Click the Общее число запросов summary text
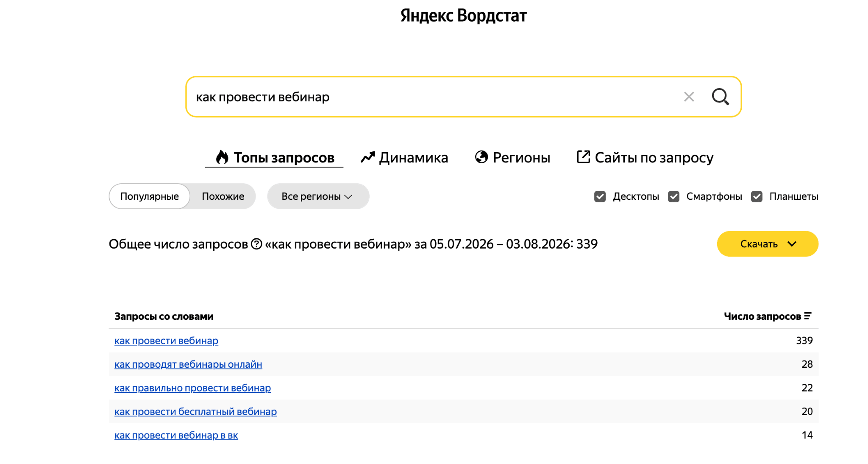The image size is (868, 464). (x=353, y=244)
